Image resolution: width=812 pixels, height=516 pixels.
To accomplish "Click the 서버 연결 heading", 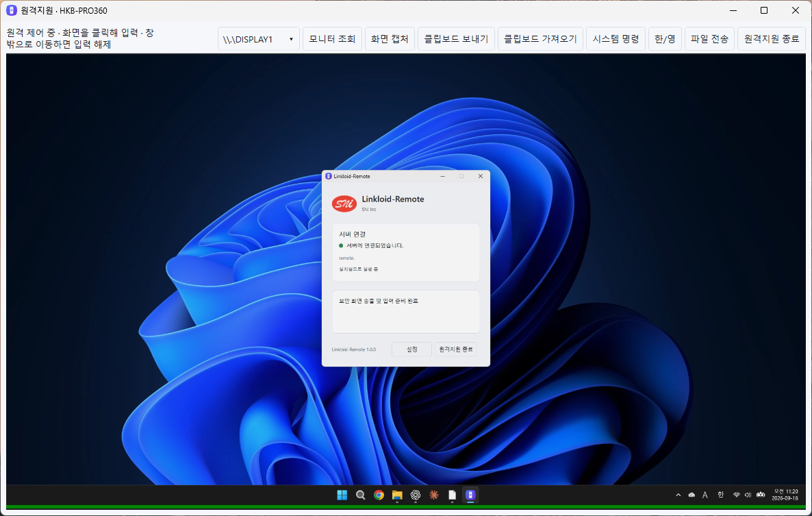I will (352, 234).
